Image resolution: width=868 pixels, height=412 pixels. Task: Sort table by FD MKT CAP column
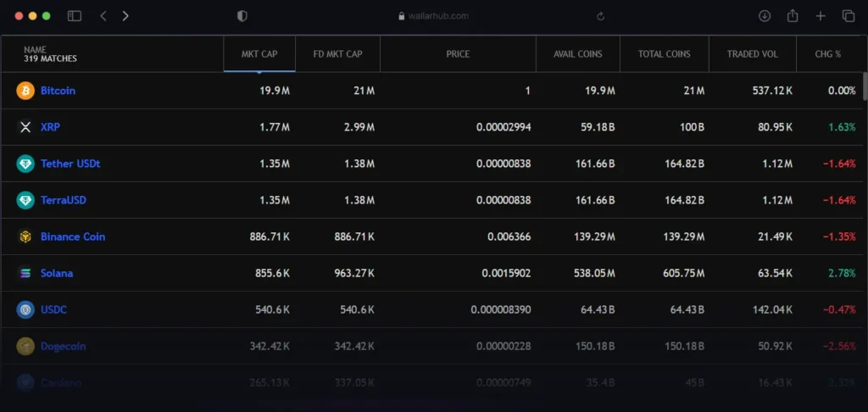pyautogui.click(x=337, y=54)
